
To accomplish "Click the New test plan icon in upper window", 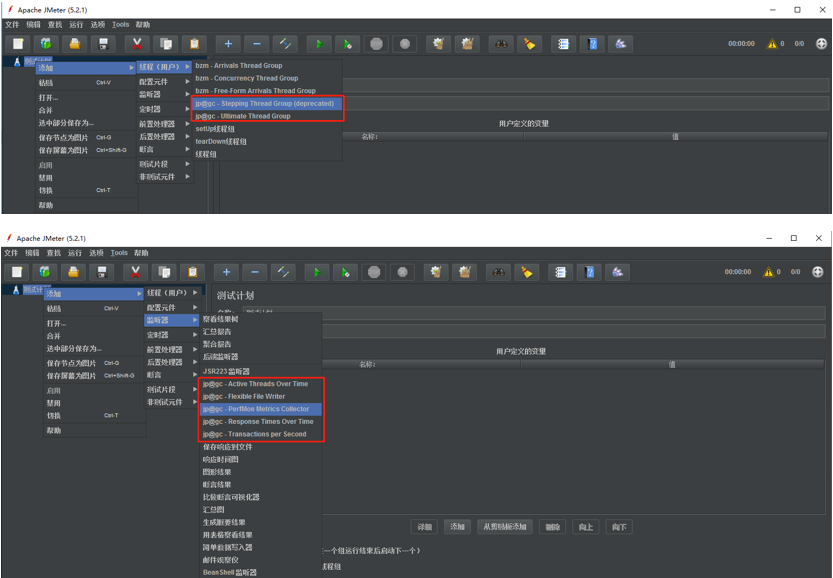I will click(x=18, y=44).
